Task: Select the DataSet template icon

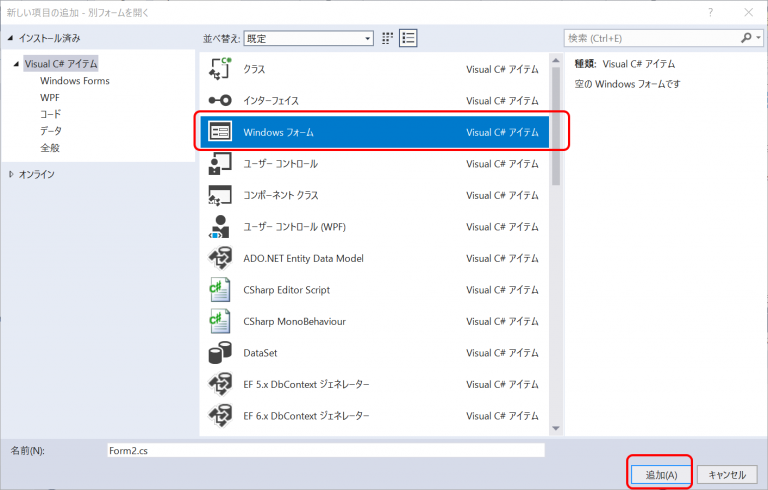Action: [x=220, y=353]
